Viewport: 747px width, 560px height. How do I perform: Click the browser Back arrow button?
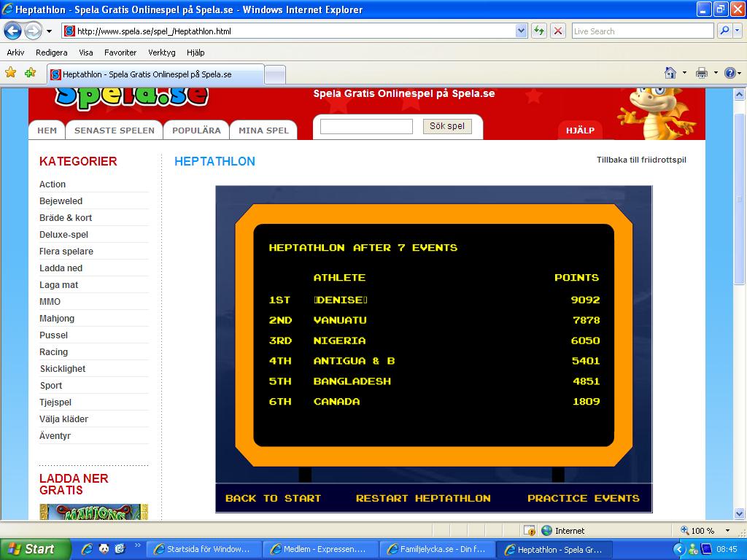12,31
